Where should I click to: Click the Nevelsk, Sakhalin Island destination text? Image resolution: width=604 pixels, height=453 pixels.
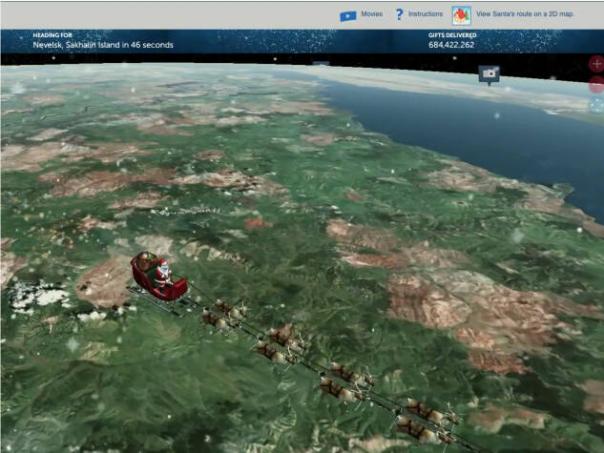pyautogui.click(x=102, y=45)
